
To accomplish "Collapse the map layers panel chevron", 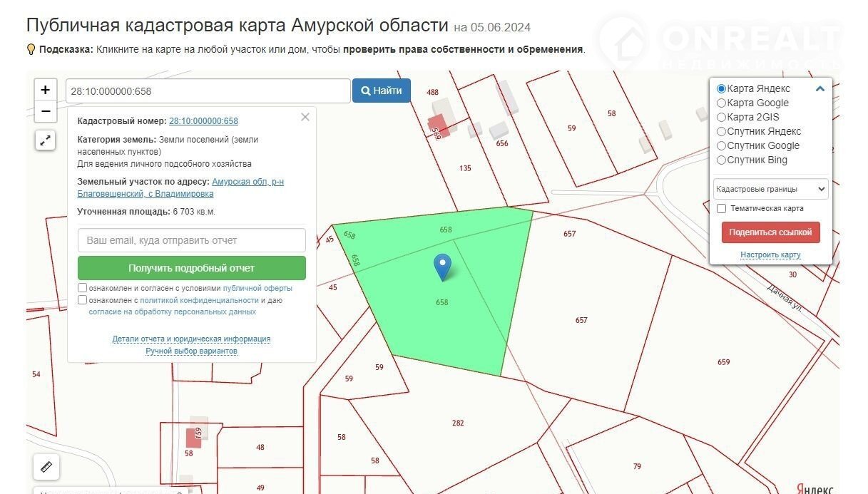I will (820, 89).
